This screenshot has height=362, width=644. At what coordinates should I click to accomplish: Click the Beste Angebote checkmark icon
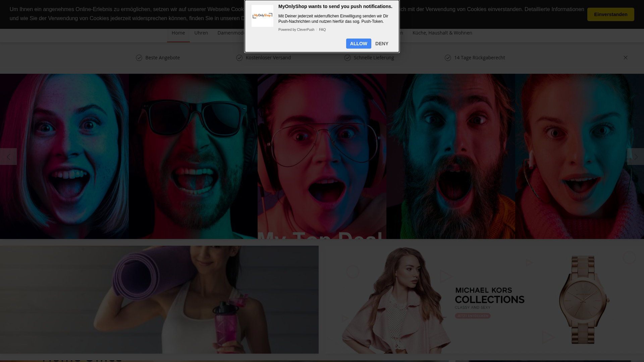pos(139,58)
